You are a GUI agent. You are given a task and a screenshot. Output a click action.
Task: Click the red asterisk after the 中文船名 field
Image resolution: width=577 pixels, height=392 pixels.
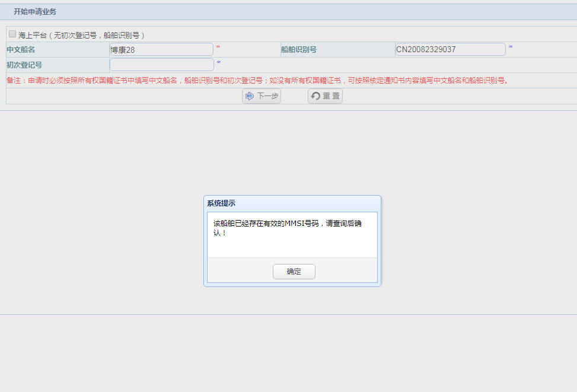(x=218, y=47)
